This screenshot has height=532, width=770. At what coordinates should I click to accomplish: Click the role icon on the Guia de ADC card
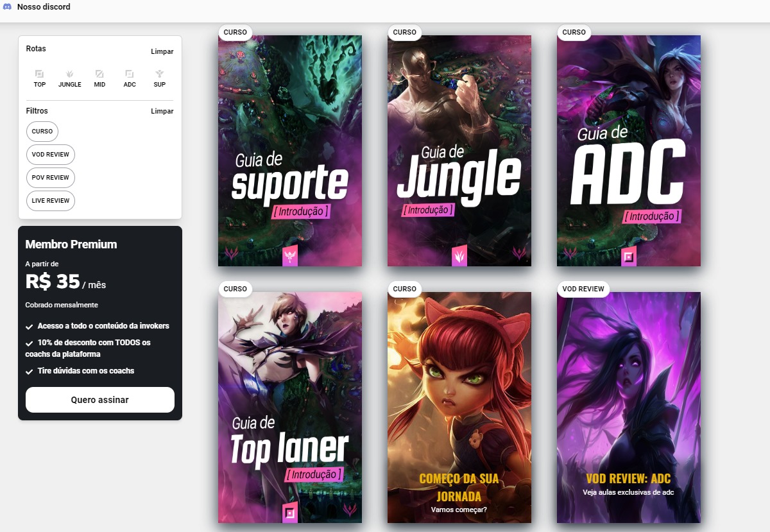coord(629,255)
